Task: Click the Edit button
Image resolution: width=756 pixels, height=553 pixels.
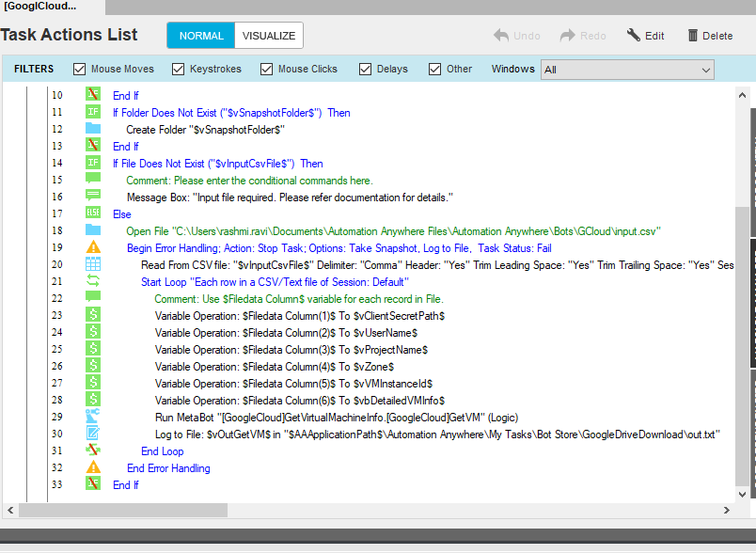Action: point(646,36)
